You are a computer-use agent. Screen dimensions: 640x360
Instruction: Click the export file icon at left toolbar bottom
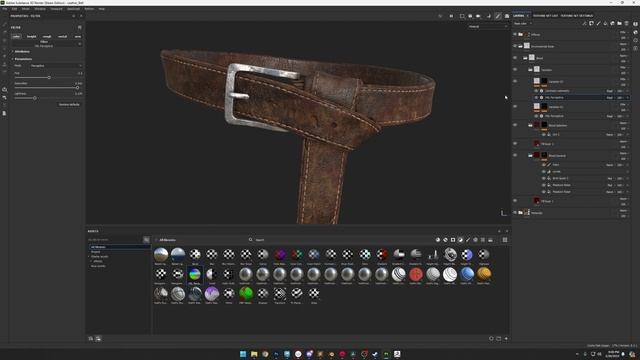(4, 113)
